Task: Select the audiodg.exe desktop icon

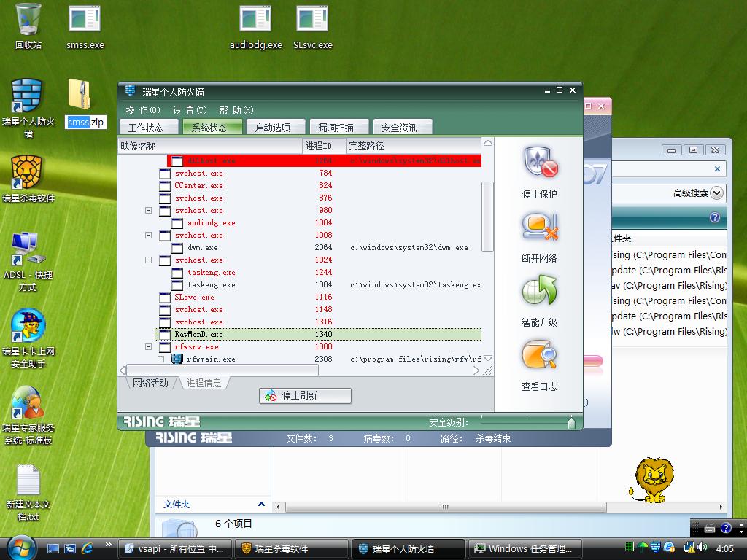Action: (255, 27)
